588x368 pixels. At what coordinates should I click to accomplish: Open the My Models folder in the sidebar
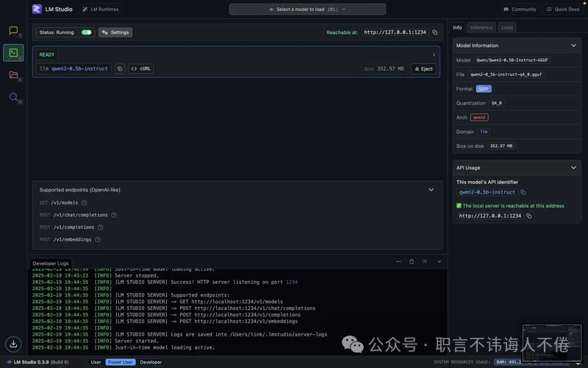point(13,75)
